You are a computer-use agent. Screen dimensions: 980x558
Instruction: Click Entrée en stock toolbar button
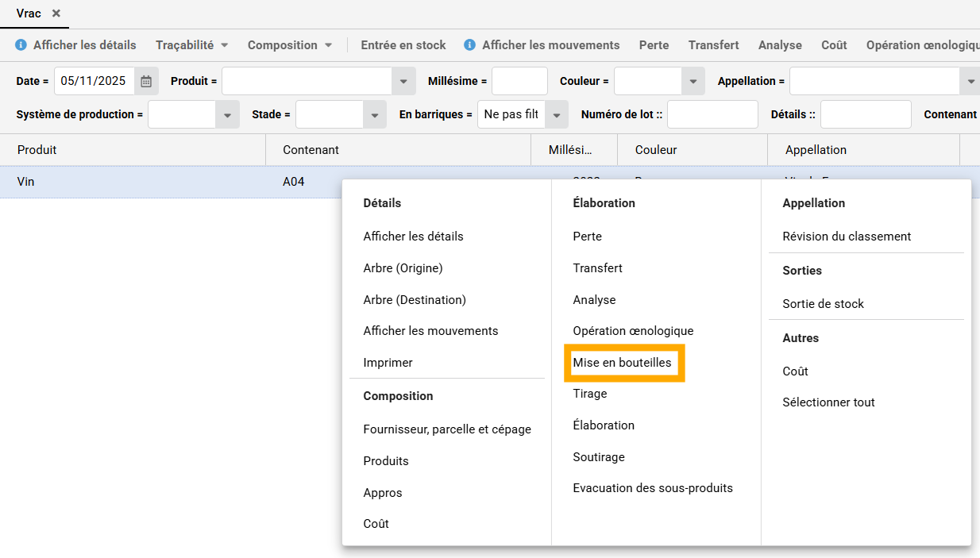[403, 45]
